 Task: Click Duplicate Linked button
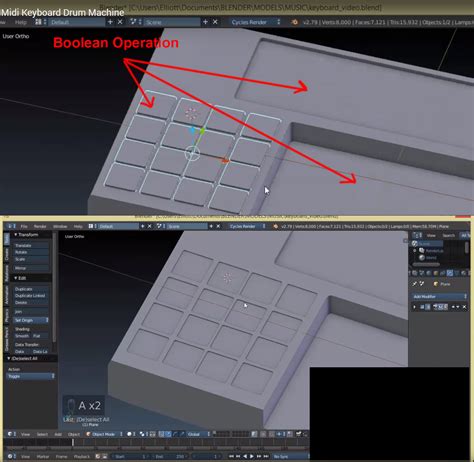pos(31,296)
